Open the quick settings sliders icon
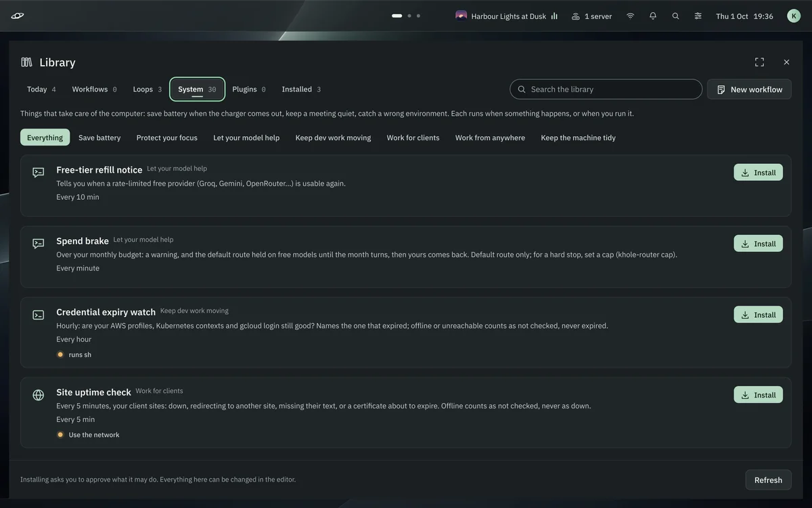Viewport: 812px width, 508px height. (698, 16)
